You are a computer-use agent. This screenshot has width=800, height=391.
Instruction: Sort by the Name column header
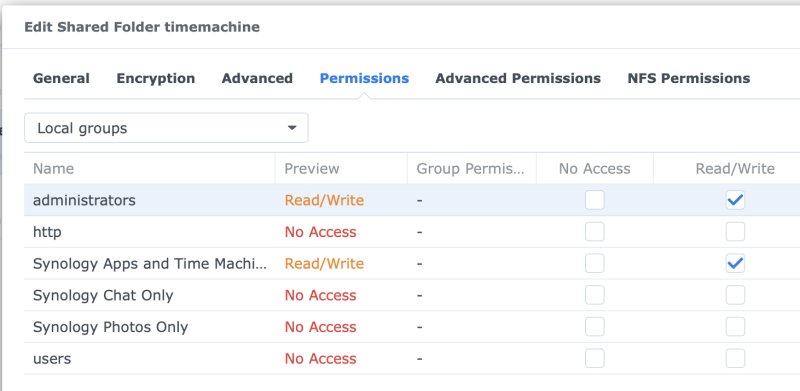149,168
